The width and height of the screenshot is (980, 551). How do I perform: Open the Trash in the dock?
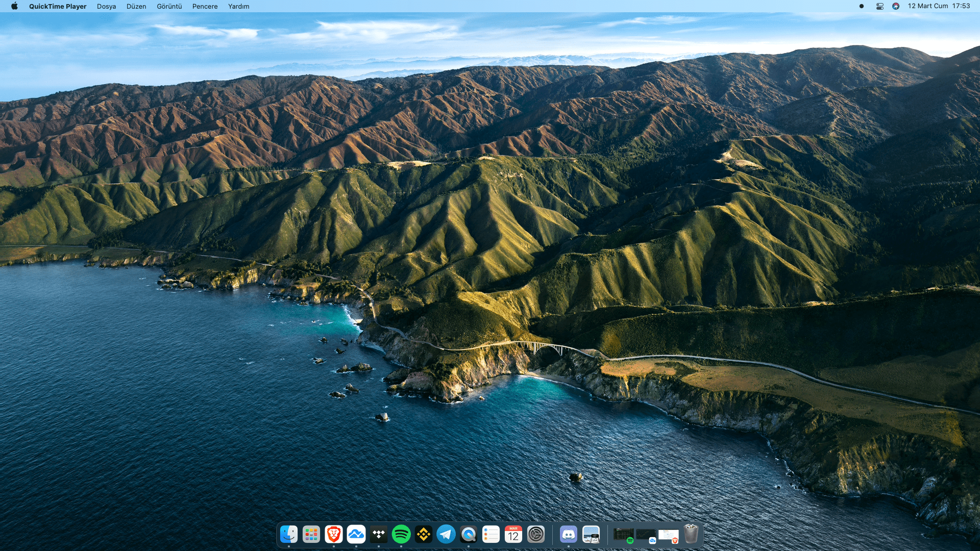point(691,534)
